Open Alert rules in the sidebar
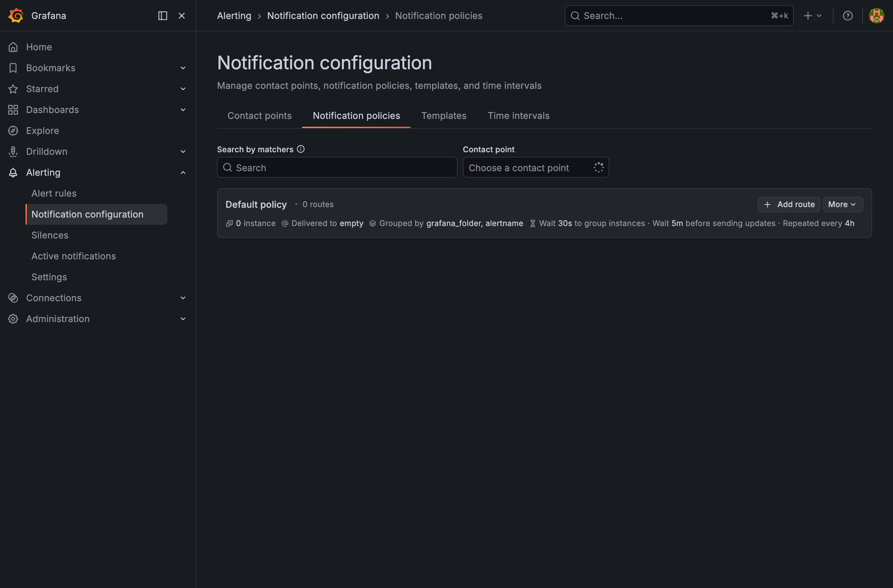893x588 pixels. point(54,193)
